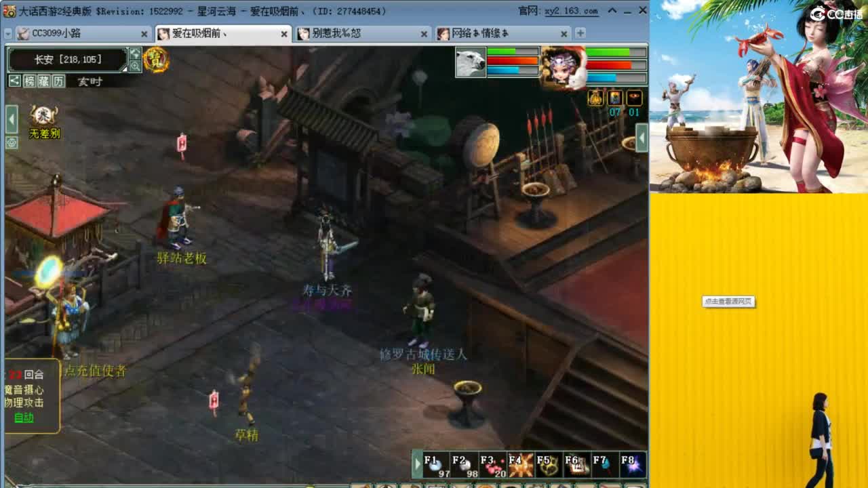Click the 点击查看源网页 button
The image size is (868, 488).
tap(728, 302)
